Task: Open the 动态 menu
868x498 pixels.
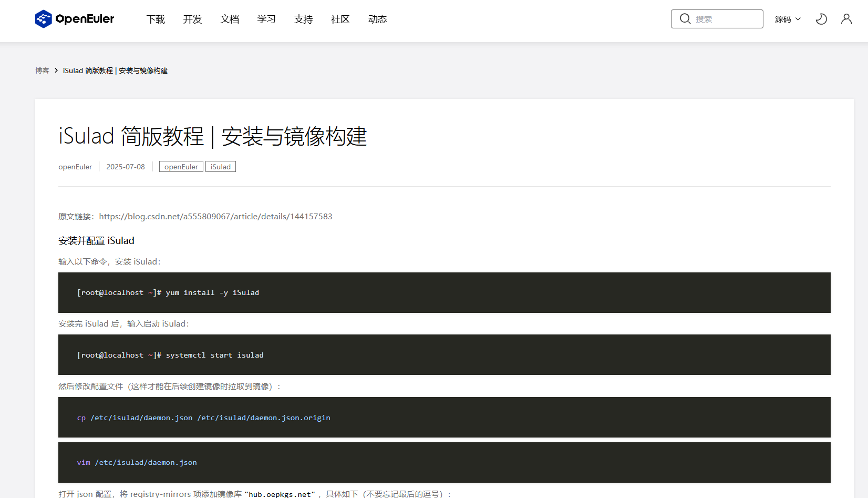Action: [x=377, y=19]
